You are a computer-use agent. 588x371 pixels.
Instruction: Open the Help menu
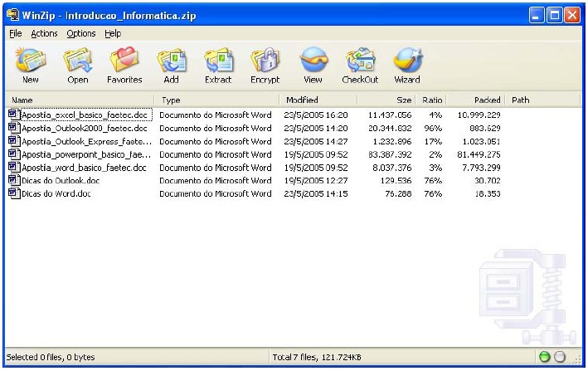113,33
